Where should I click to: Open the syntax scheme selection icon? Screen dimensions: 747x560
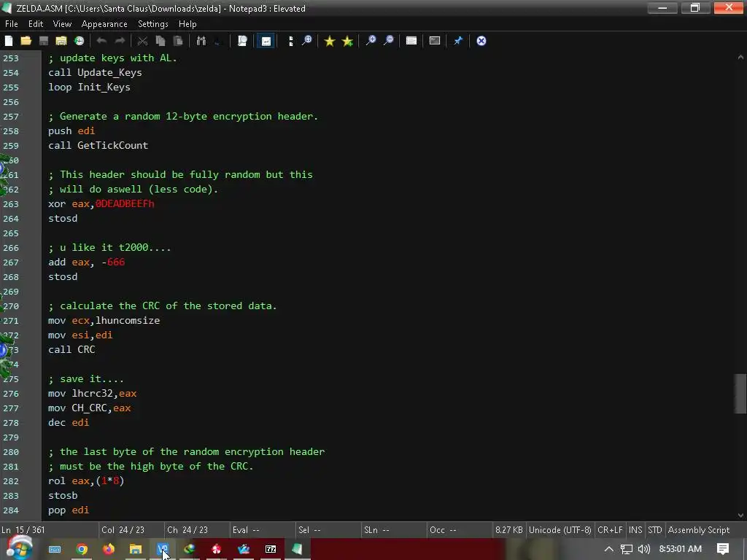click(411, 41)
